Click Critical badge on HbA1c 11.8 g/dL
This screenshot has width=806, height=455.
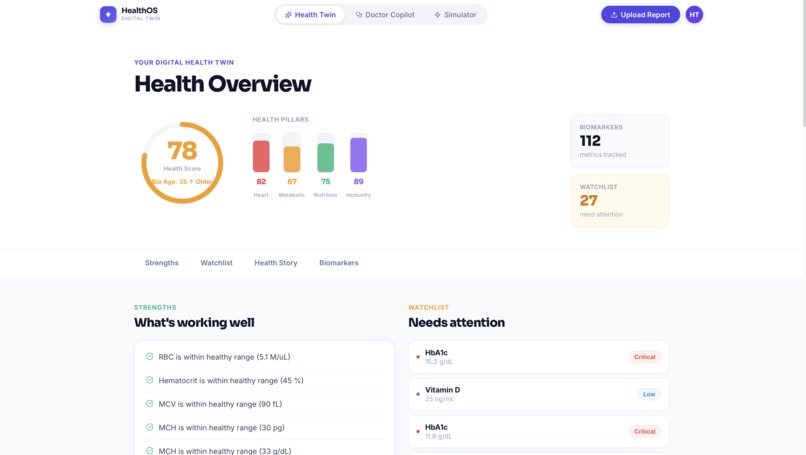[645, 431]
